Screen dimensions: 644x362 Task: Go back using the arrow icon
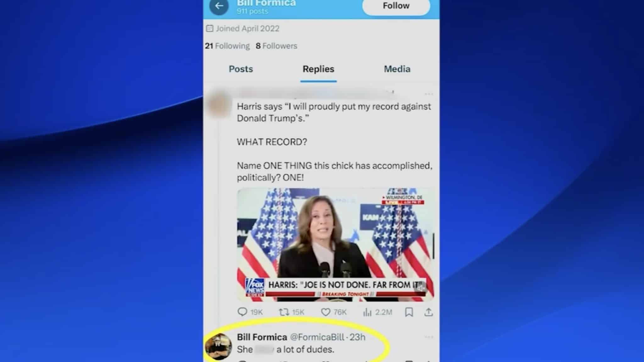click(x=219, y=6)
